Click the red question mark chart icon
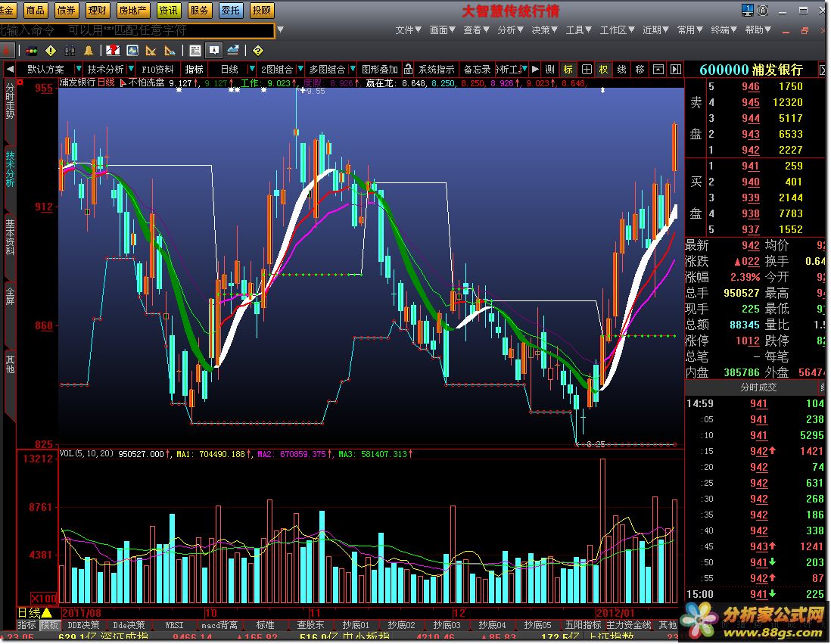Viewport: 831px width, 644px height. point(112,51)
